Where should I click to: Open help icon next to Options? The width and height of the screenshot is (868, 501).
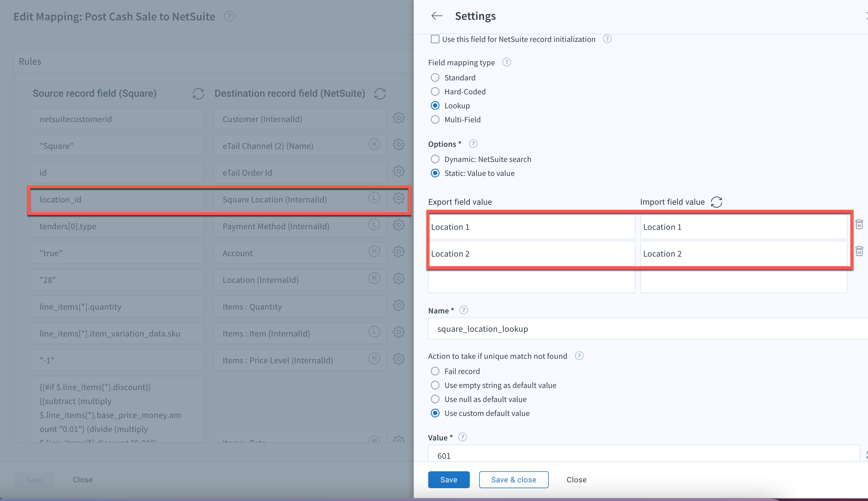tap(473, 144)
